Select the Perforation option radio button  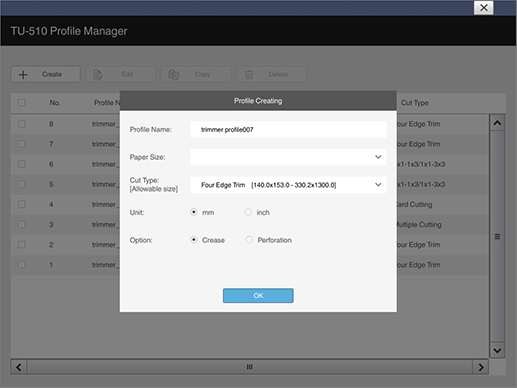coord(249,240)
